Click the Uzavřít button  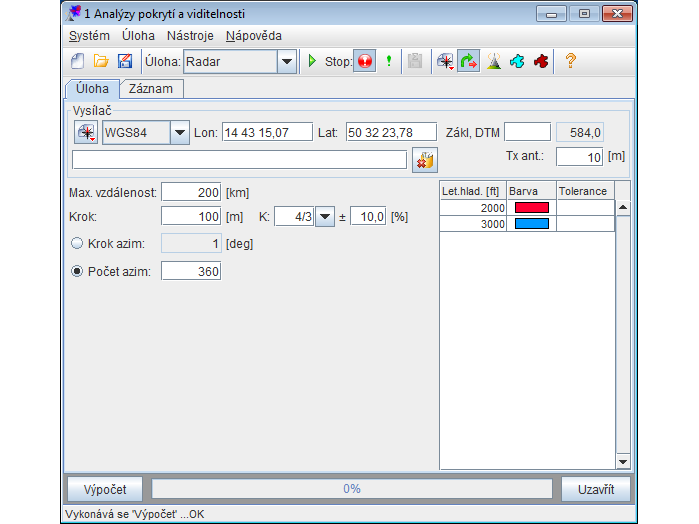[x=595, y=489]
